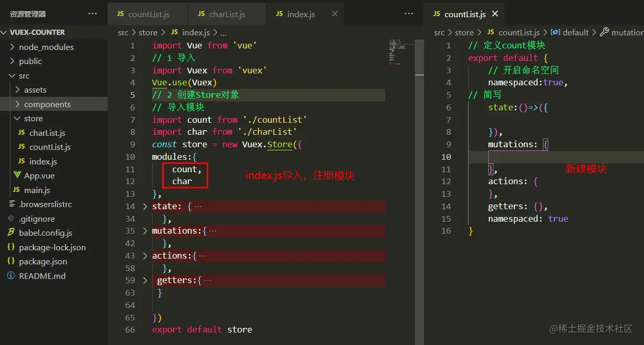Click the left editor minimap

point(401,52)
